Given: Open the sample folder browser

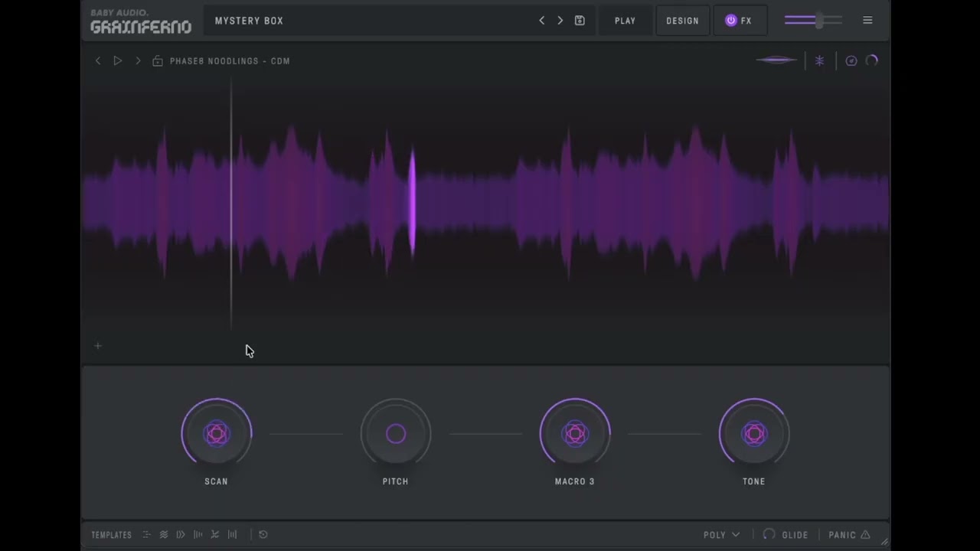Looking at the screenshot, I should (x=158, y=60).
